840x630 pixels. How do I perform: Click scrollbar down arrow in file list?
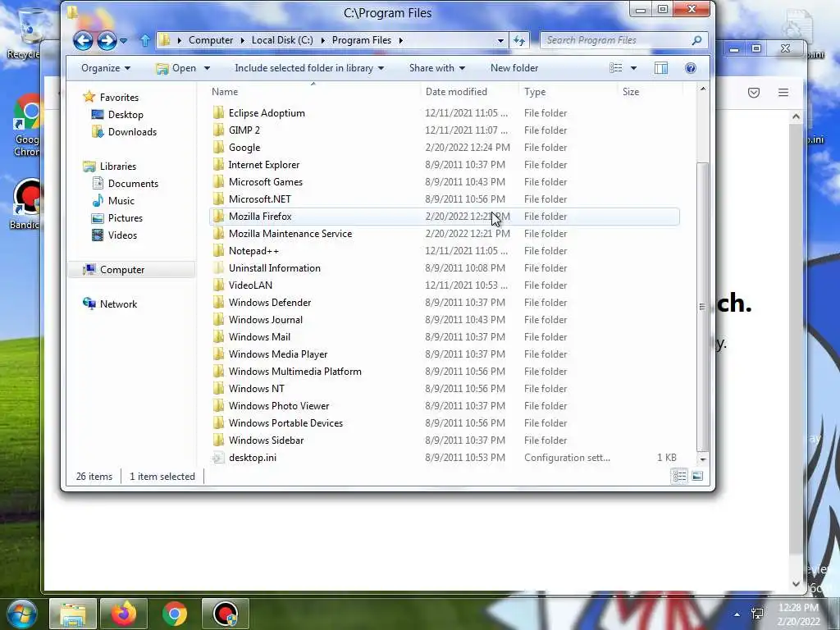pos(703,459)
